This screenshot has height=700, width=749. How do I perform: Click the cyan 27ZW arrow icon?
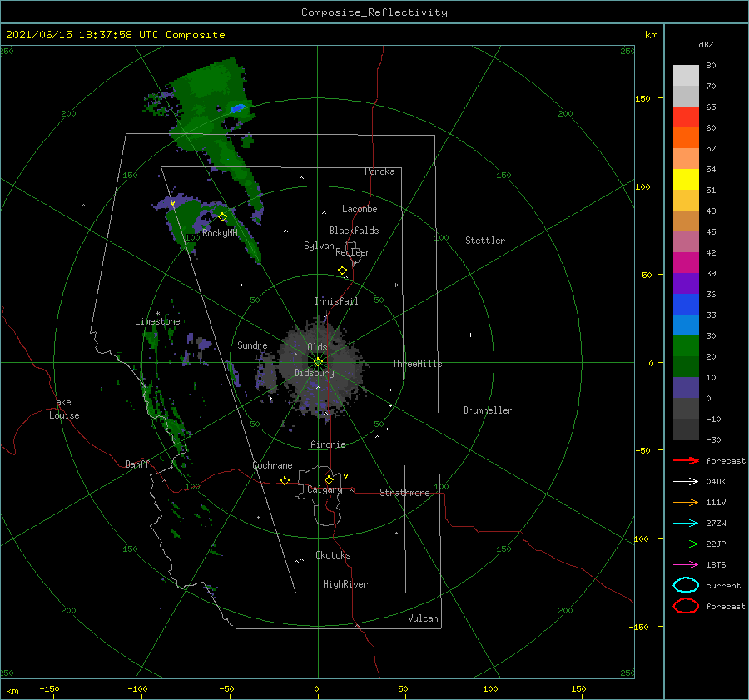point(686,524)
